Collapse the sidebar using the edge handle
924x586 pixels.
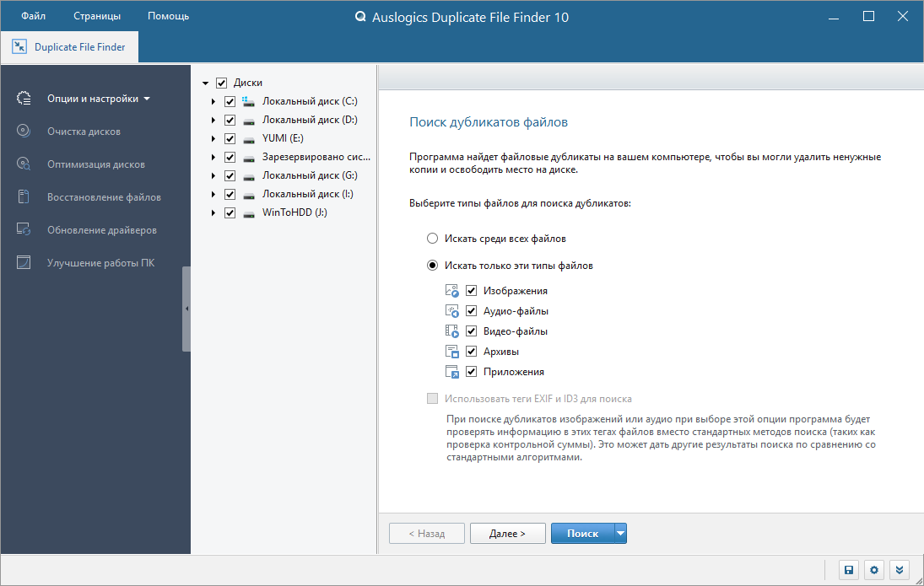pyautogui.click(x=186, y=309)
